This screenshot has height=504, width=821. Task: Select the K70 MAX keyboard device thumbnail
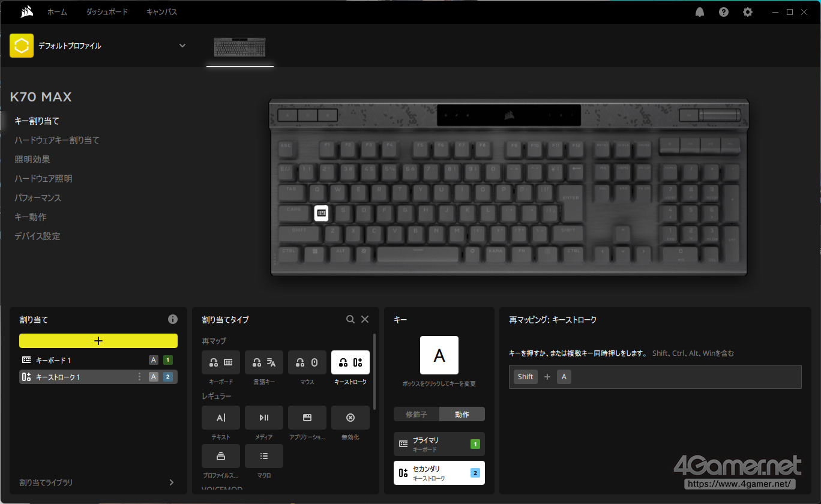click(240, 47)
